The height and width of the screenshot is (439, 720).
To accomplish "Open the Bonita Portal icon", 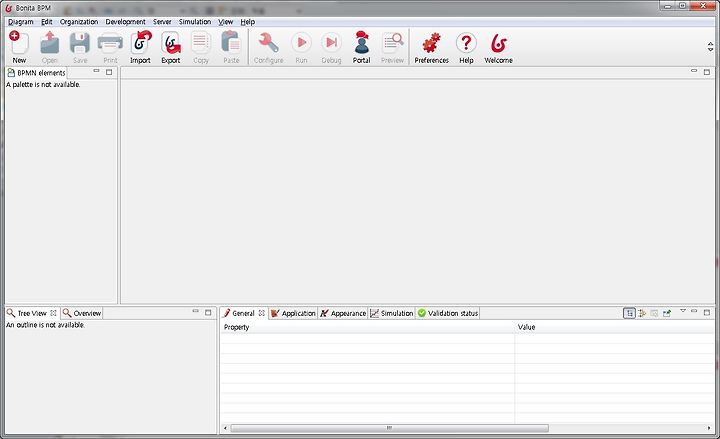I will coord(361,47).
